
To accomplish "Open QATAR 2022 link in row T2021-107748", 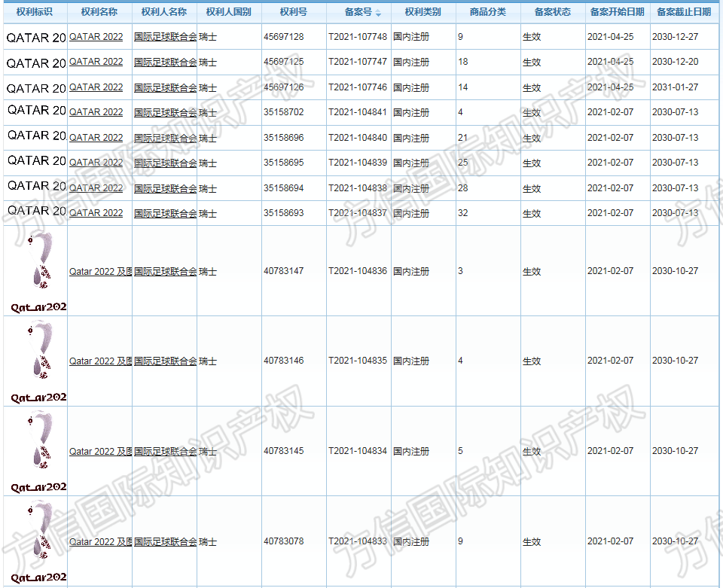I will point(96,37).
